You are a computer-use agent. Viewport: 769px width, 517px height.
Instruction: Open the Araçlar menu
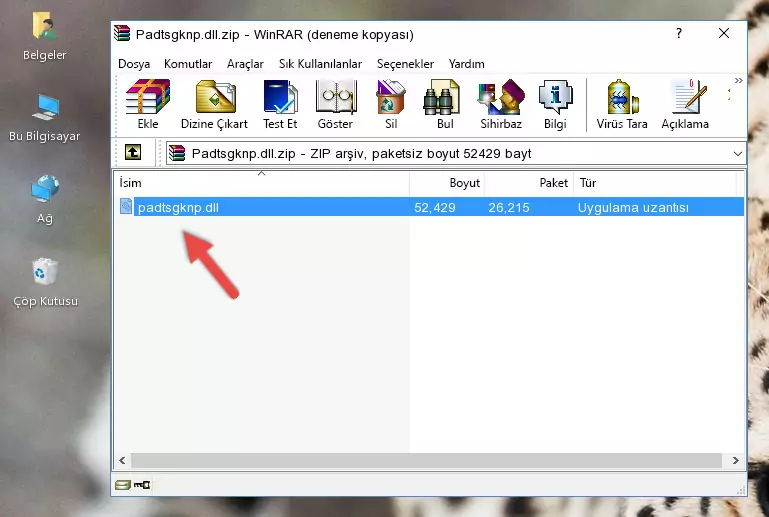(x=245, y=64)
